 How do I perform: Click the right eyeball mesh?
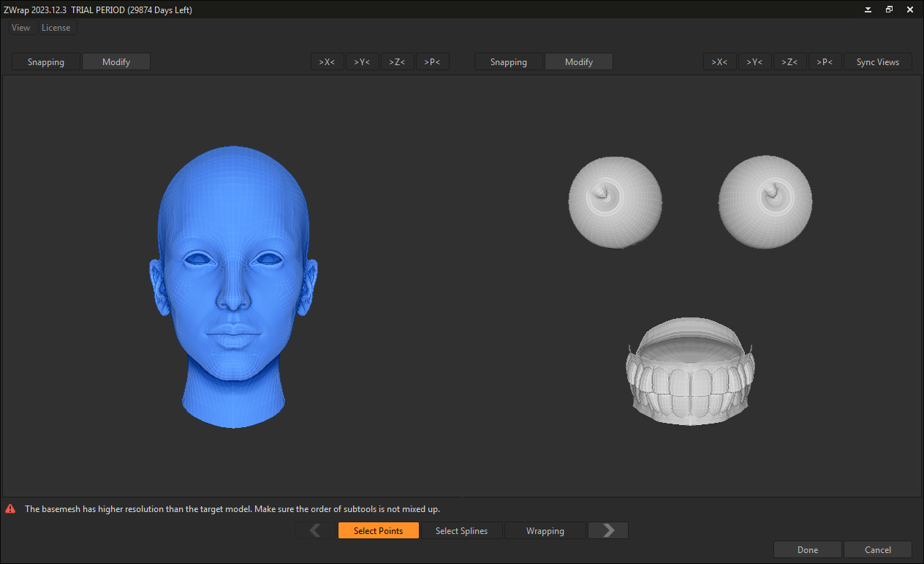(x=765, y=202)
